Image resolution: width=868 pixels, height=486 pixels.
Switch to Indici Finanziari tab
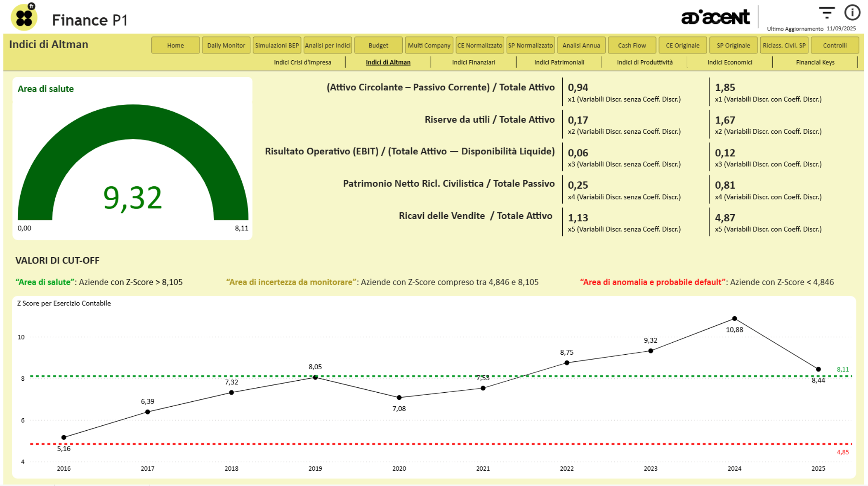474,62
